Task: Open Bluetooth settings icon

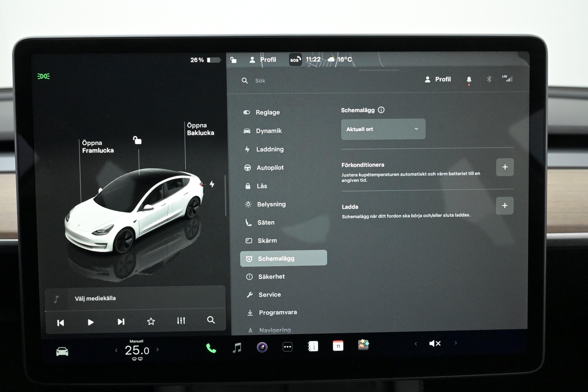Action: click(489, 79)
